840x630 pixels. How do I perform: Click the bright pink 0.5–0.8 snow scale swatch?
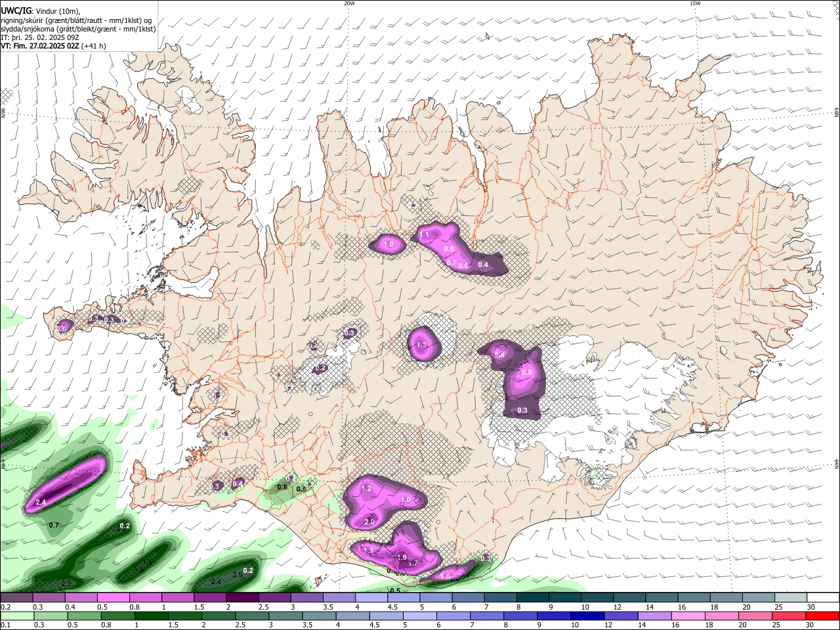click(x=113, y=597)
